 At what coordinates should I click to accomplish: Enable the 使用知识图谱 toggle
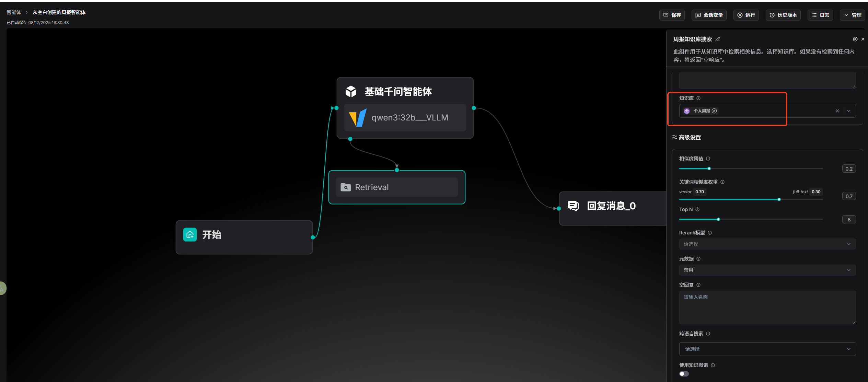click(684, 374)
